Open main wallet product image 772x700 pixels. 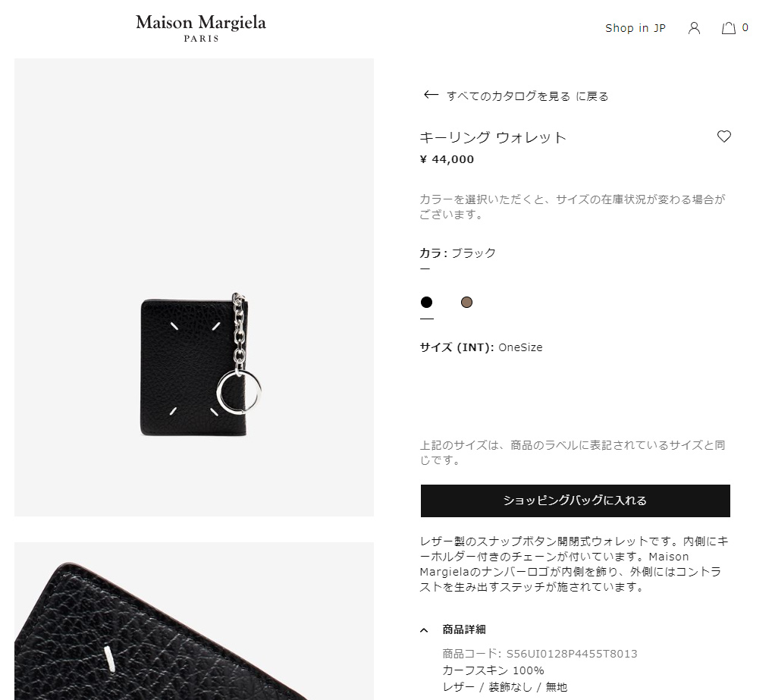pos(194,287)
